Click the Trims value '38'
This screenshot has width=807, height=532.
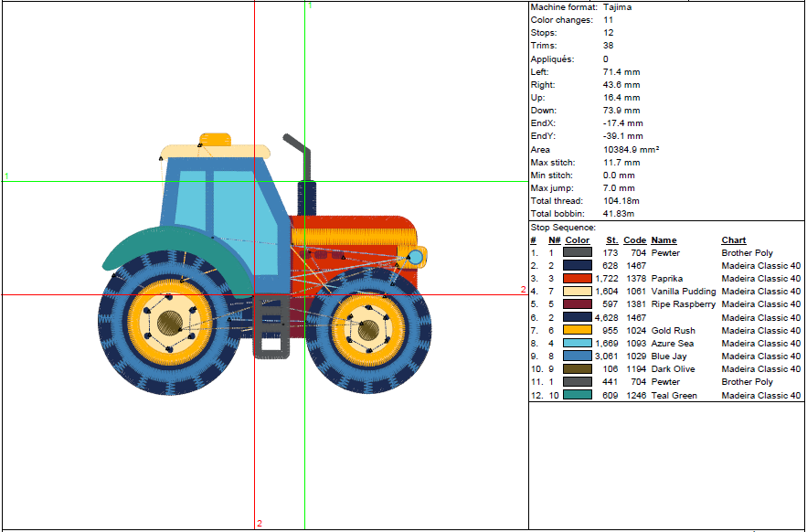pos(609,46)
